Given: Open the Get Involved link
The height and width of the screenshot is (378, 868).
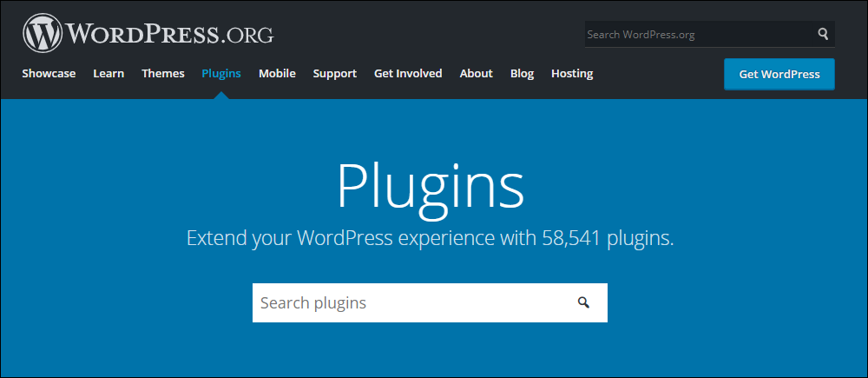Looking at the screenshot, I should click(x=408, y=73).
